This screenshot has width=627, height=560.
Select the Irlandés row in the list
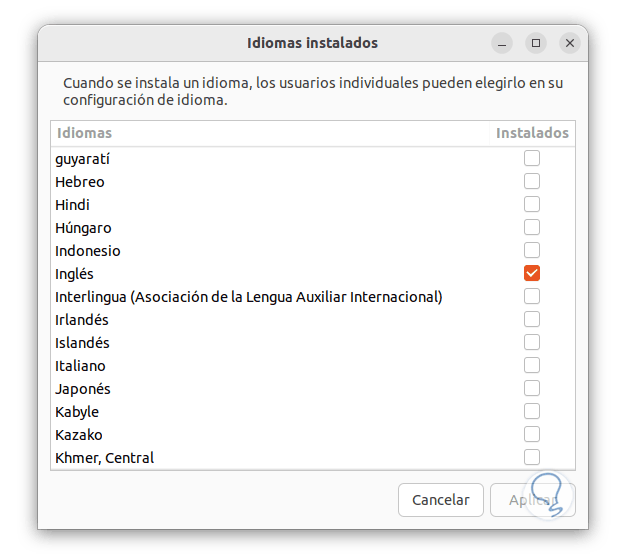point(82,320)
